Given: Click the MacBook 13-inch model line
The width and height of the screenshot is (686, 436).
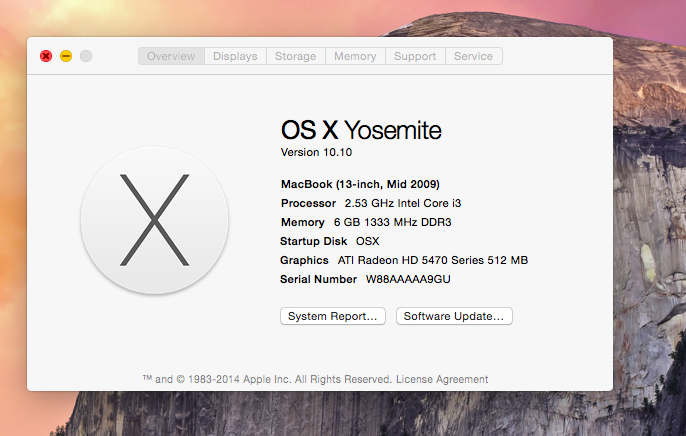Looking at the screenshot, I should 360,184.
